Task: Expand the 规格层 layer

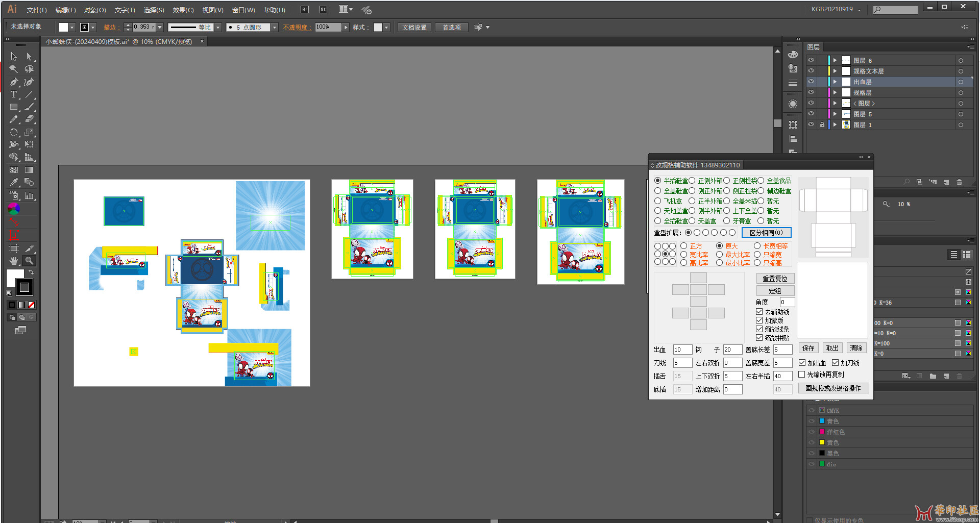Action: pyautogui.click(x=835, y=92)
